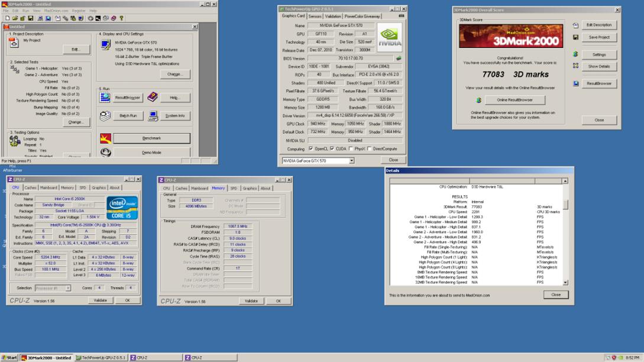
Task: Open the Graphics tab in the CPU-Z memory window
Action: [250, 188]
